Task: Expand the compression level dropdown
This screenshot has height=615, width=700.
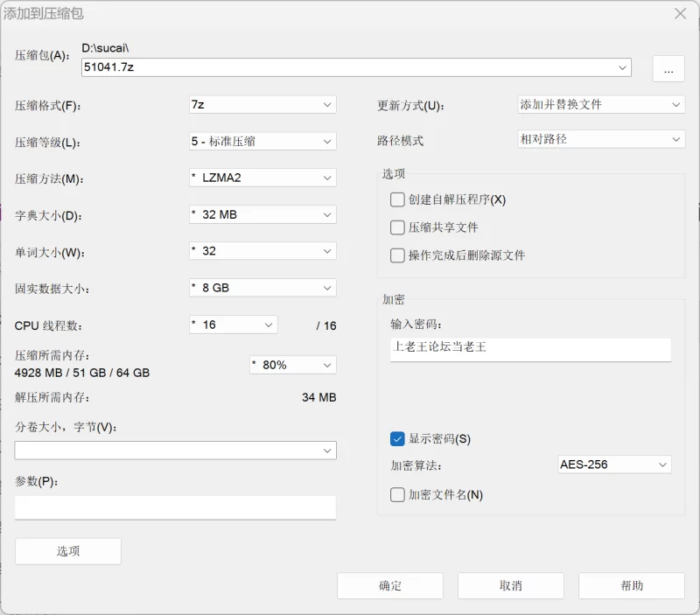Action: click(262, 142)
